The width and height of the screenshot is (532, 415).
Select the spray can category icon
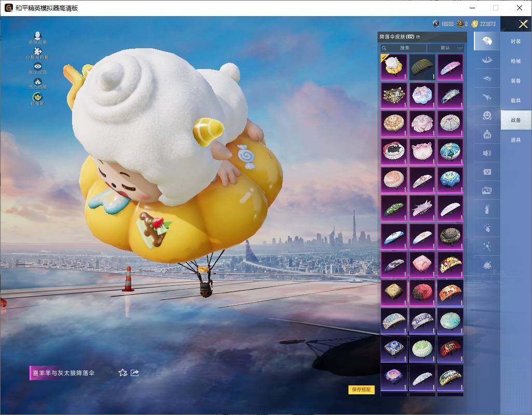point(487,209)
